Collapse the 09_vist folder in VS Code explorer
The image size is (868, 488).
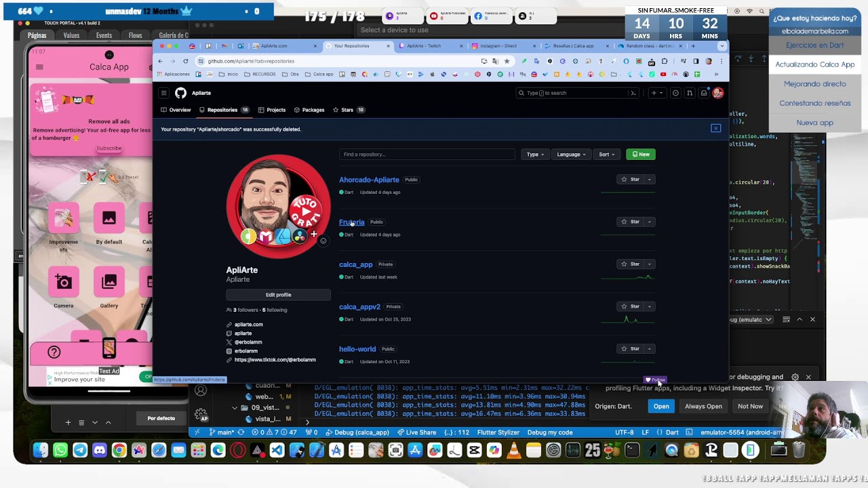pos(235,408)
